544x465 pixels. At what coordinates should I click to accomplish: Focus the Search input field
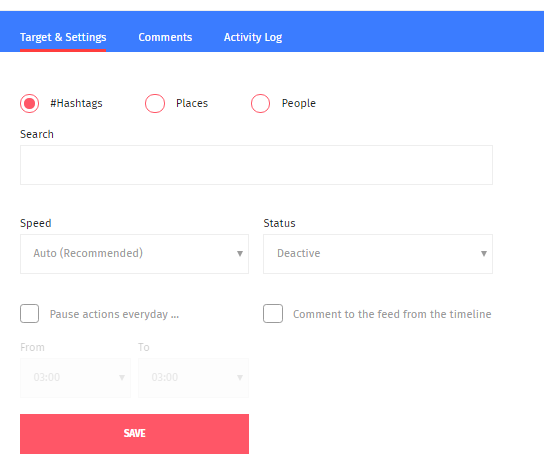coord(256,165)
